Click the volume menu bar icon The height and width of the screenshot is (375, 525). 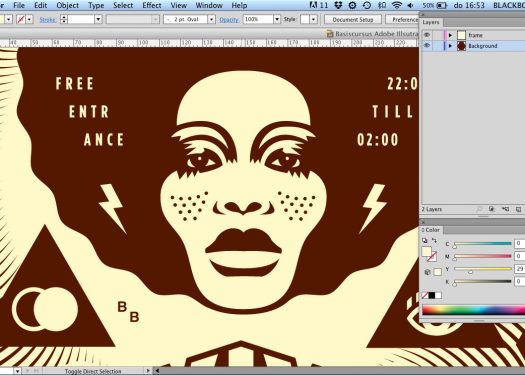[411, 5]
